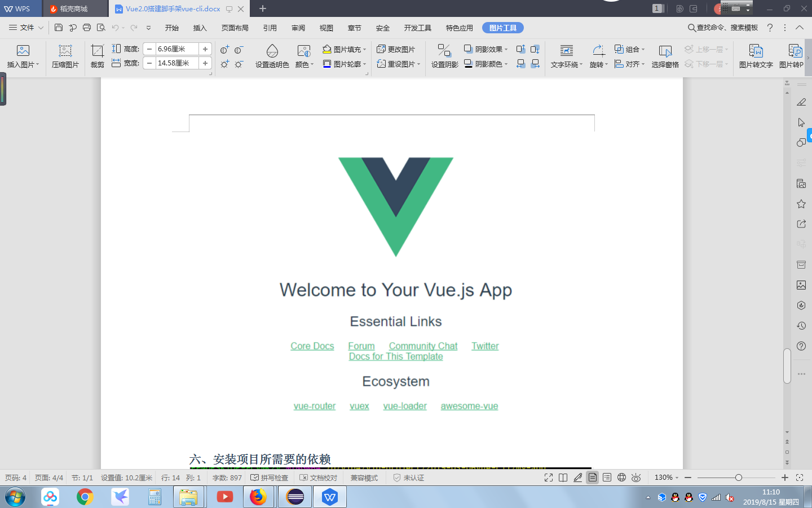Open the 选择窗格 selection pane
The width and height of the screenshot is (812, 508).
[665, 56]
